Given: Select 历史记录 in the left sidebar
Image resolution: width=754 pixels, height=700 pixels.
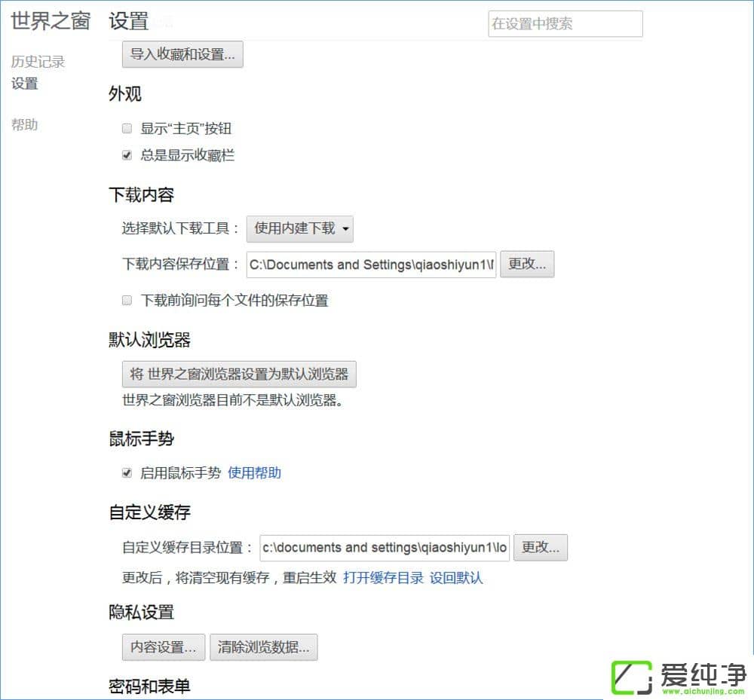Looking at the screenshot, I should click(x=37, y=62).
